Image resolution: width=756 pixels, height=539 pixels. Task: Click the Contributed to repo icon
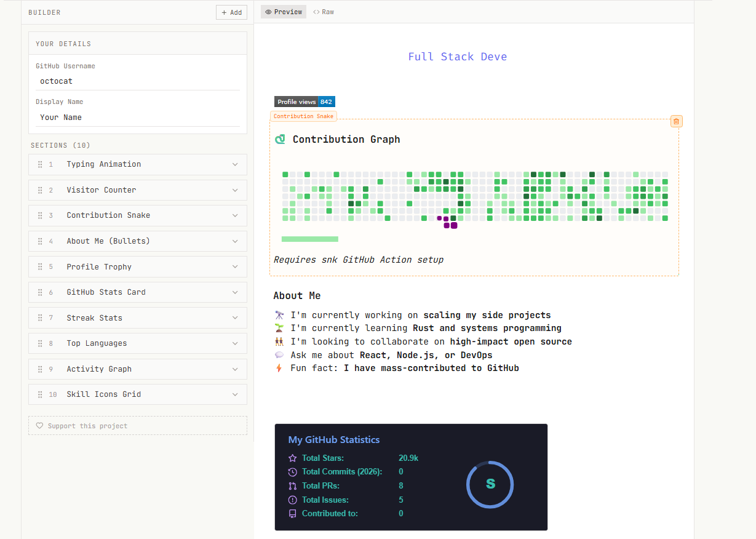tap(292, 514)
